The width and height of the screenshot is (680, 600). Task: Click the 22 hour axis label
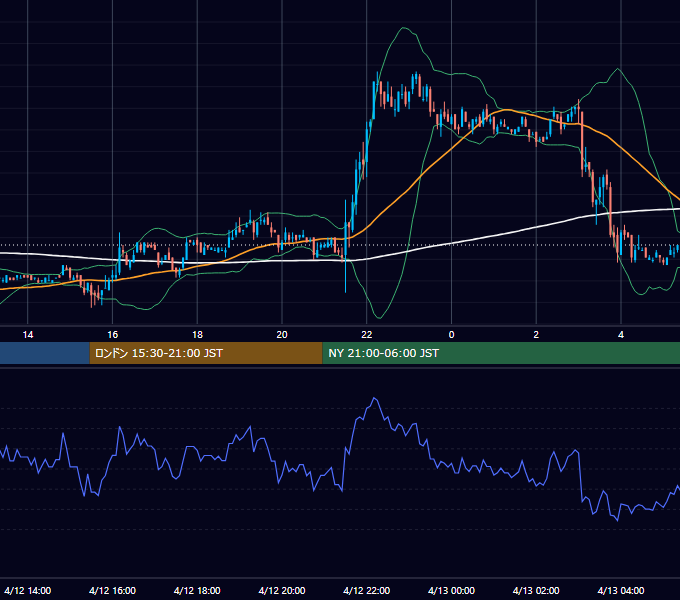[367, 335]
